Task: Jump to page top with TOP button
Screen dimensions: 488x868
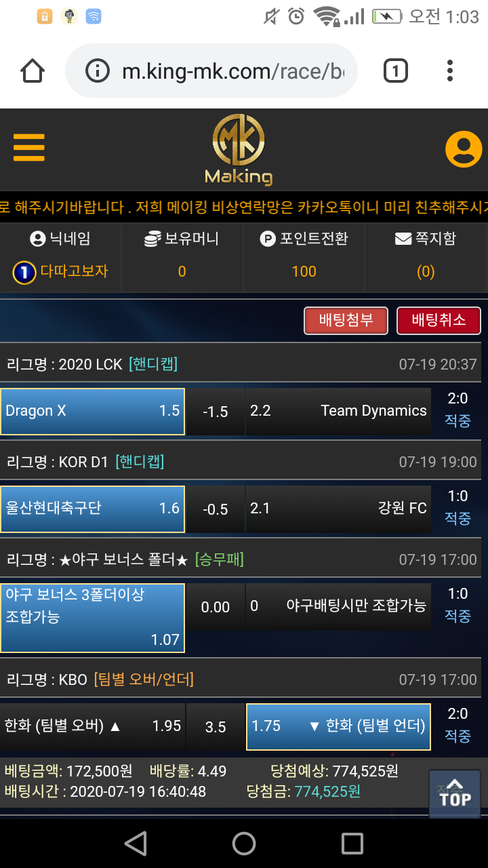Action: (x=455, y=794)
